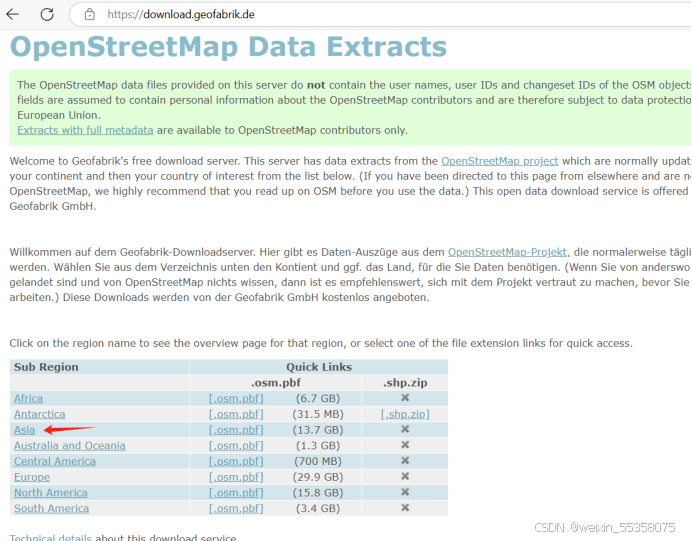
Task: Open the OpenStreetMap-Projekt German link
Action: tap(509, 252)
